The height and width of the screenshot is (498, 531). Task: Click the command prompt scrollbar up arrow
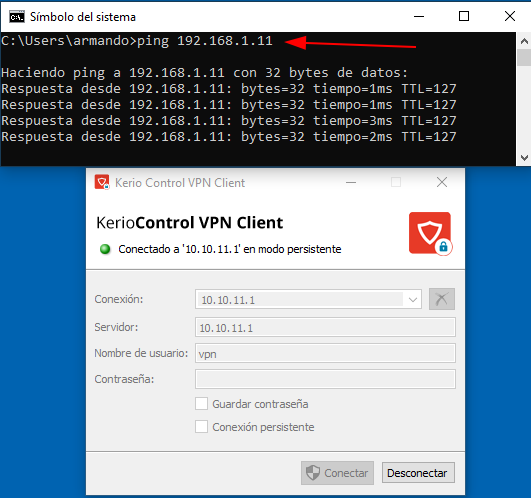pyautogui.click(x=524, y=41)
